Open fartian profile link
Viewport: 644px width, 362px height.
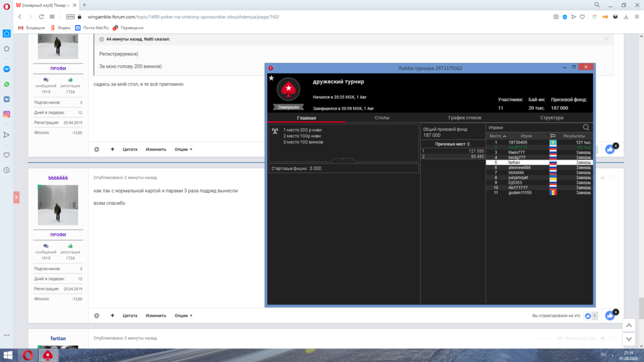[x=58, y=338]
